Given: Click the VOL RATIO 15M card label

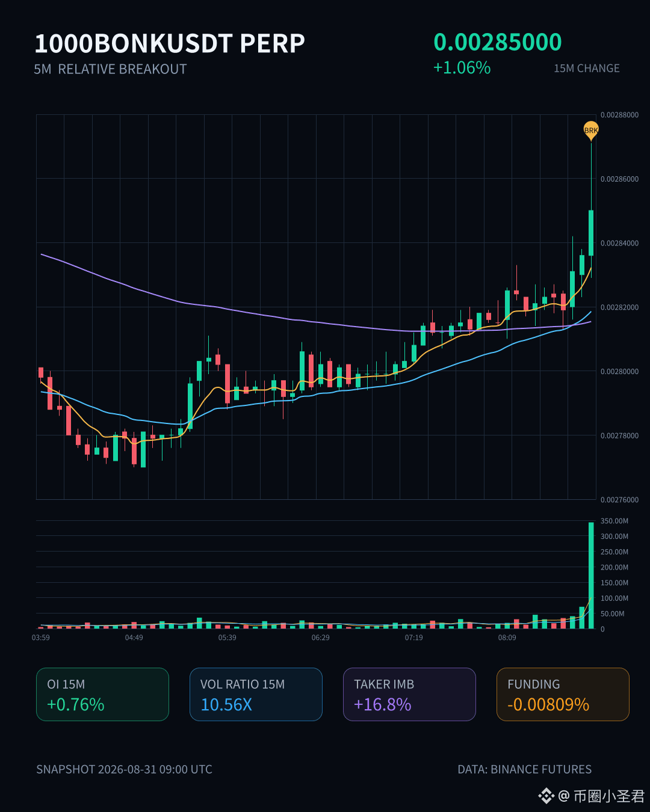Looking at the screenshot, I should coord(243,684).
